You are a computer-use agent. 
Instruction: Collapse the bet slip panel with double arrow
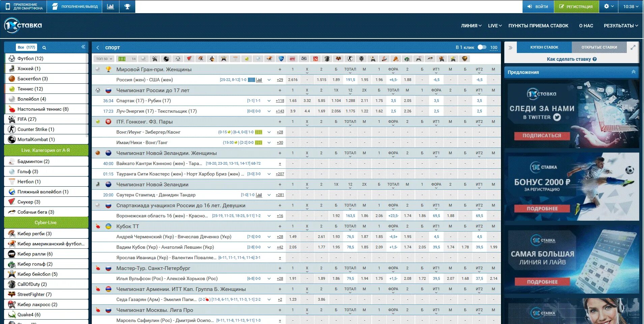coord(510,48)
